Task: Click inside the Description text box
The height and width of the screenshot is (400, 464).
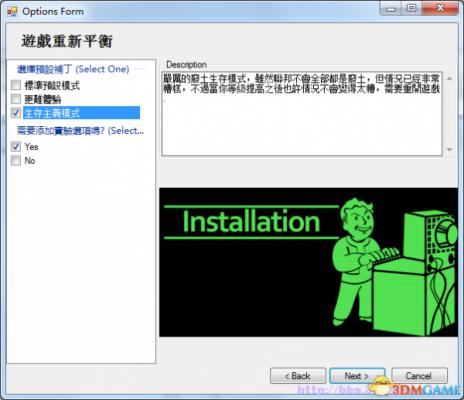Action: (302, 114)
